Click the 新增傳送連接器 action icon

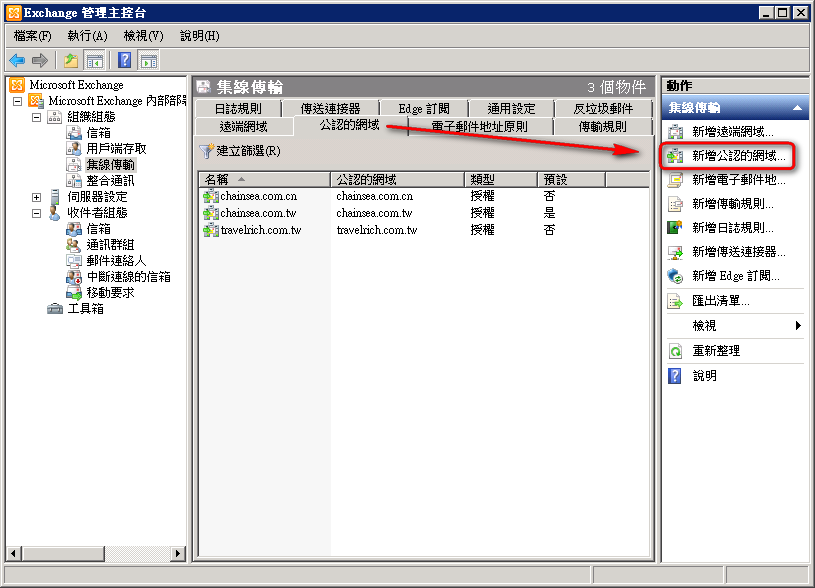[675, 252]
